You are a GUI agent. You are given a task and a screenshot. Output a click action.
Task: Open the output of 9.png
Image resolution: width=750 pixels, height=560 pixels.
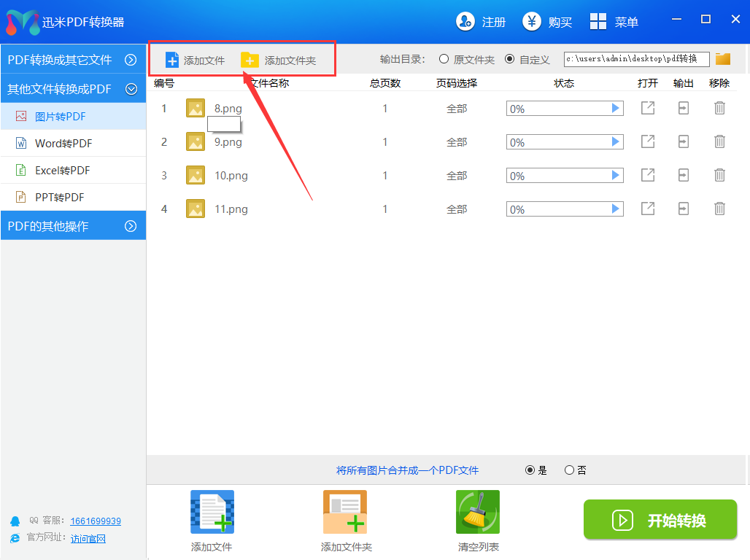(648, 141)
